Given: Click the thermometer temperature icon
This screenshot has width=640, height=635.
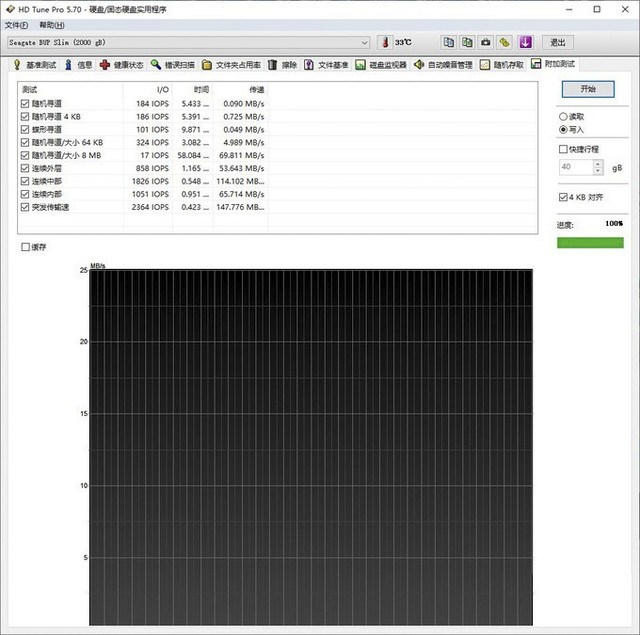Looking at the screenshot, I should [x=385, y=42].
